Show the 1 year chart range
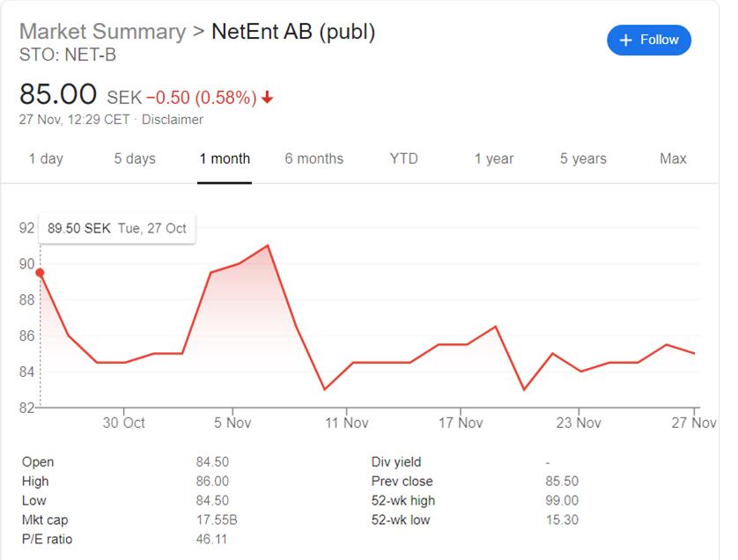738x560 pixels. tap(494, 158)
